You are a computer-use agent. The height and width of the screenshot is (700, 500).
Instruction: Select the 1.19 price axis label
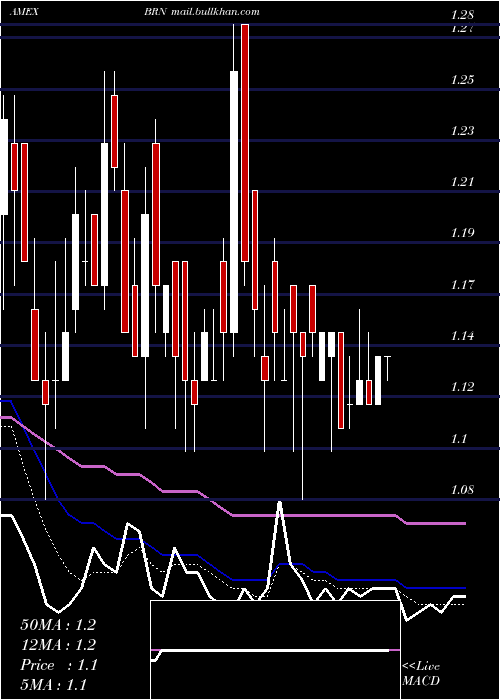click(462, 233)
